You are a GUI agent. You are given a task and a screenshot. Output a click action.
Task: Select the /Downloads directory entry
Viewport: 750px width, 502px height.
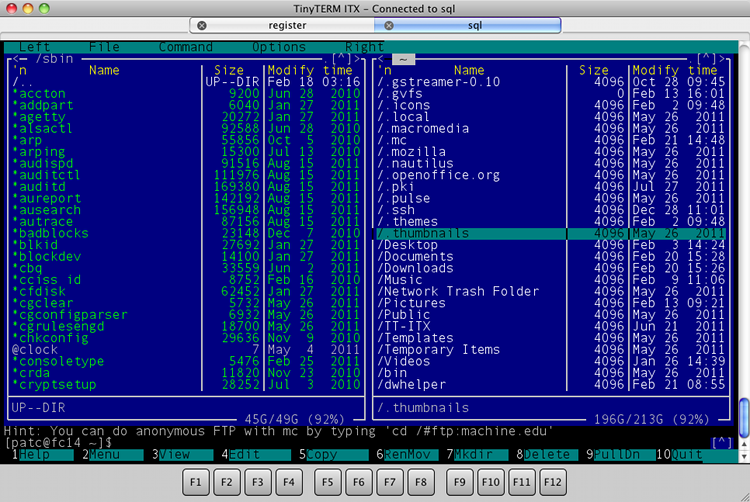[416, 268]
